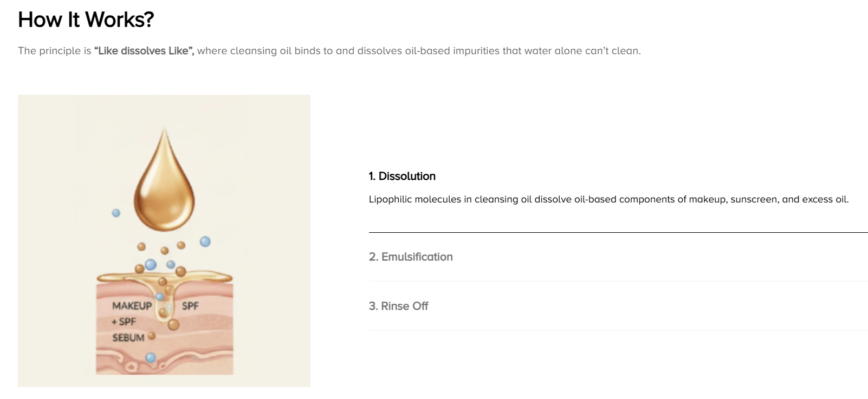Click the golden oil film on the skin surface
This screenshot has width=868, height=399.
(165, 278)
